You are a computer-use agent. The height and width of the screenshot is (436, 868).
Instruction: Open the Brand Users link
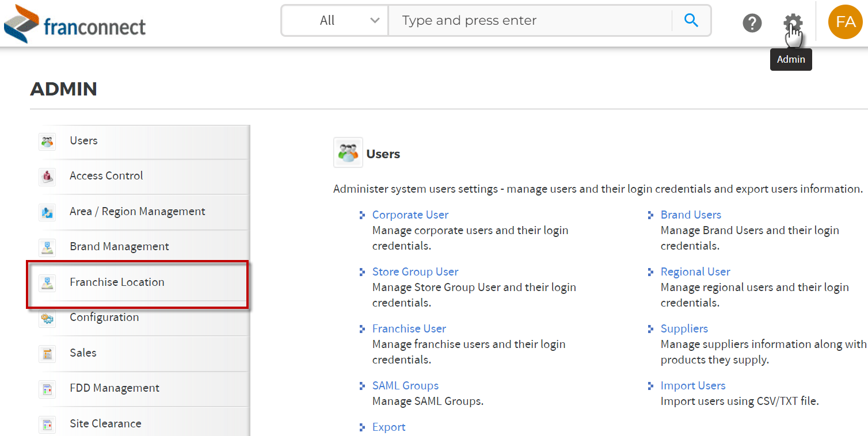point(691,215)
